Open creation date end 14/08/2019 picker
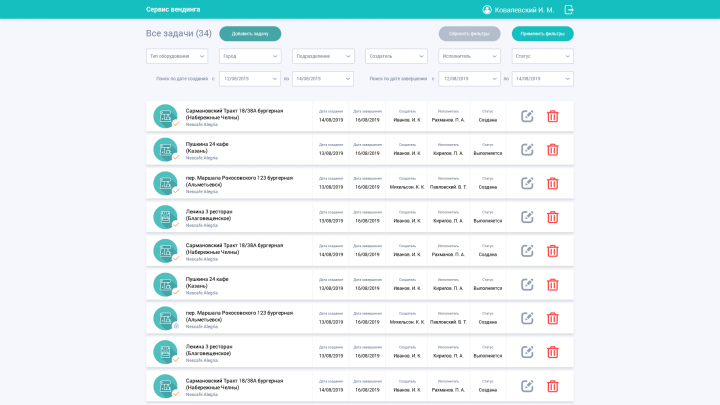Screen dimensions: 720x405 (323, 79)
